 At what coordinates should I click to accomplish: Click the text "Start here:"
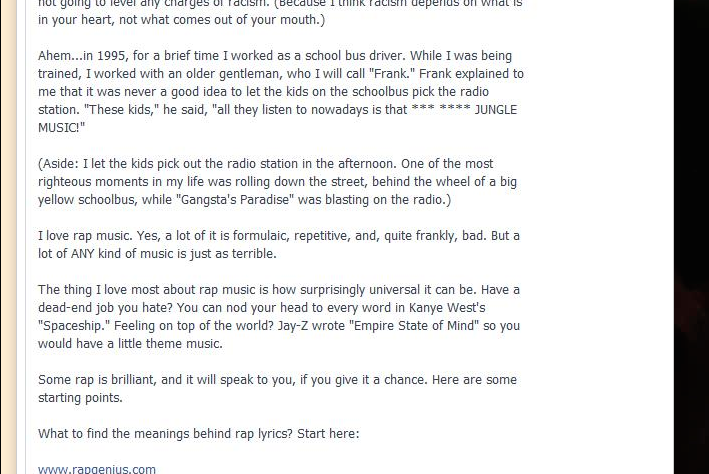(328, 434)
